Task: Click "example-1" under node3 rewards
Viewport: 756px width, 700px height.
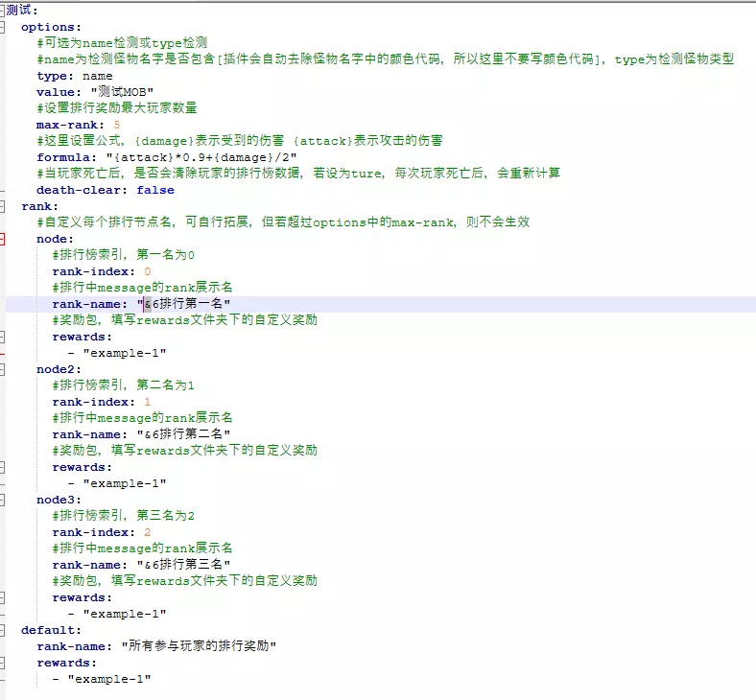Action: pos(125,615)
